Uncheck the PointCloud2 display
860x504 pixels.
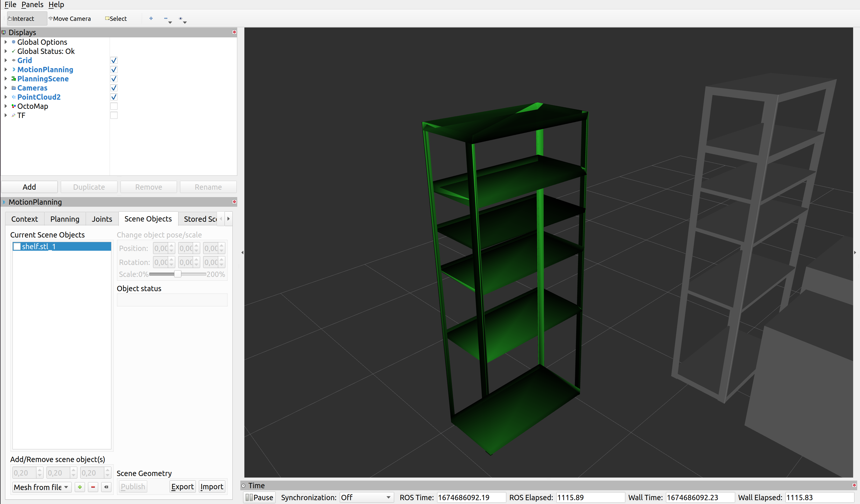tap(114, 97)
